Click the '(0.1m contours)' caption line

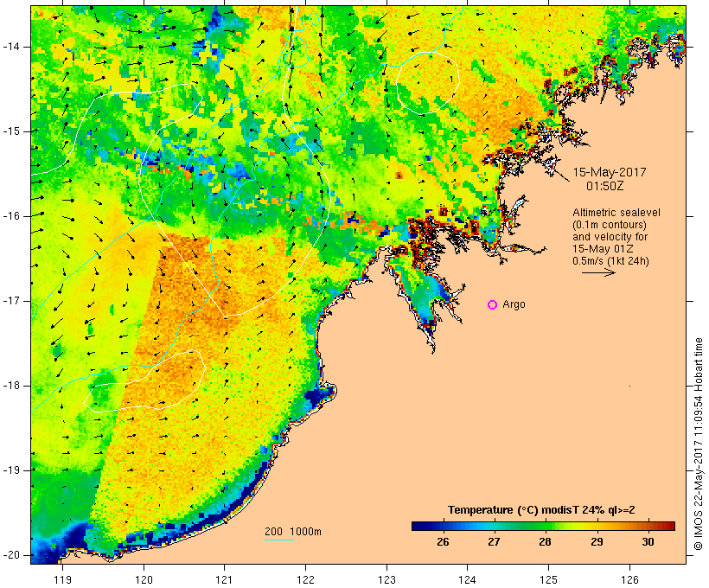610,225
